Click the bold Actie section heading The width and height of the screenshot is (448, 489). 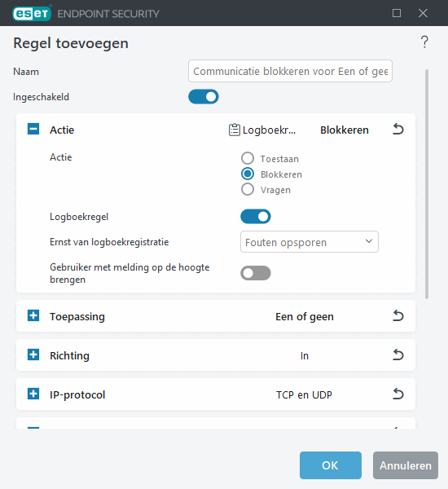pos(62,130)
